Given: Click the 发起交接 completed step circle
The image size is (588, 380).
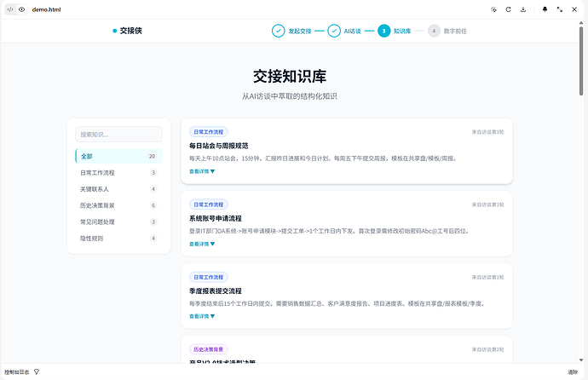Looking at the screenshot, I should [x=279, y=32].
